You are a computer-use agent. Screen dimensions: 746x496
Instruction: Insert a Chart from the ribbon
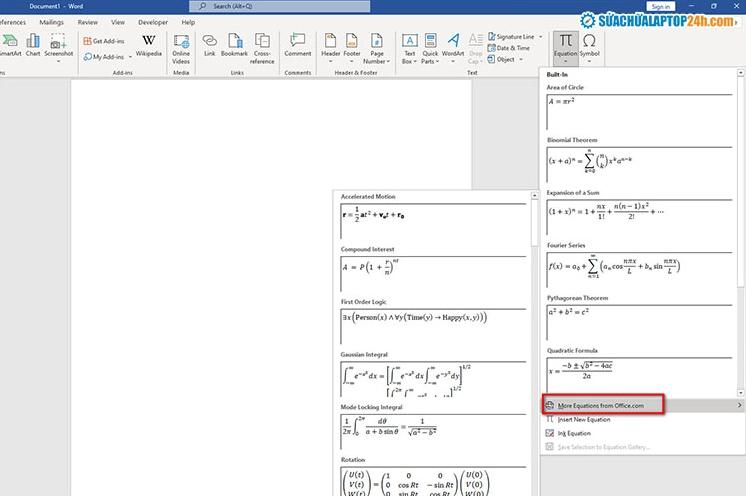click(x=33, y=45)
